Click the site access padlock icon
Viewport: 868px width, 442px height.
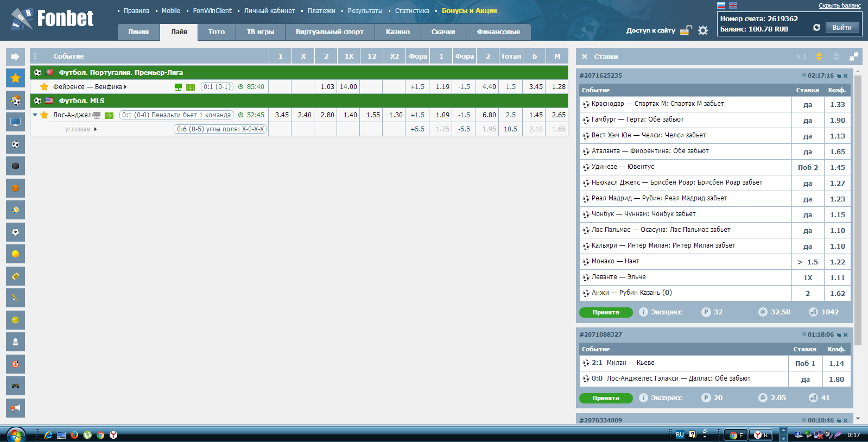686,30
